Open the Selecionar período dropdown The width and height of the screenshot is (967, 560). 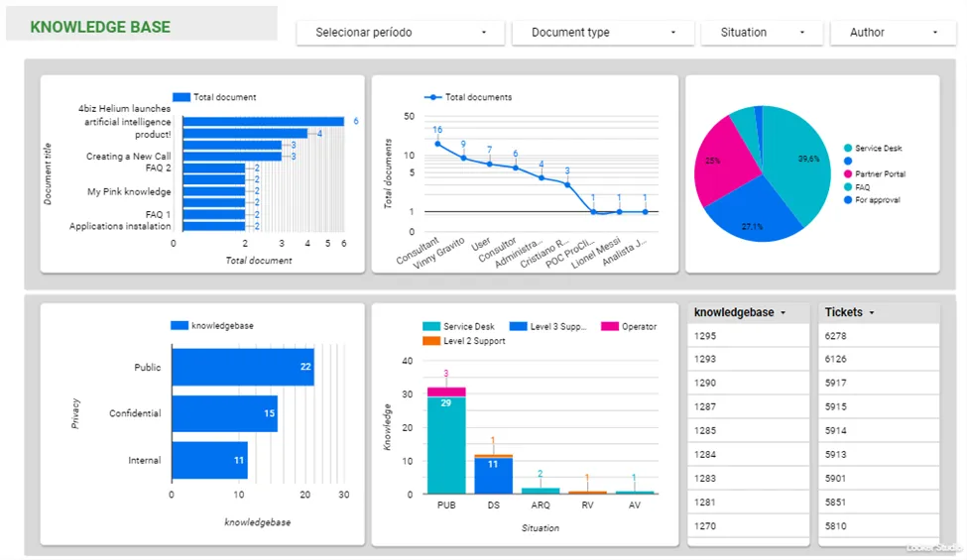(x=401, y=33)
